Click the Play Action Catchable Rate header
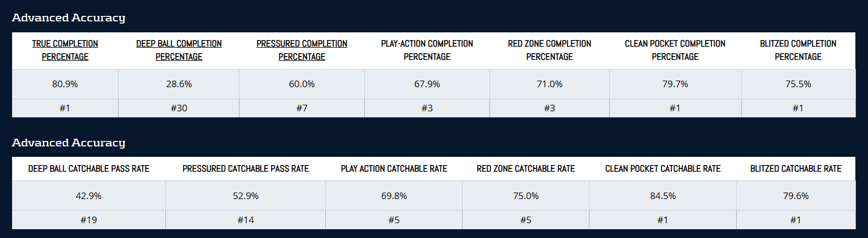The width and height of the screenshot is (868, 238). point(394,169)
